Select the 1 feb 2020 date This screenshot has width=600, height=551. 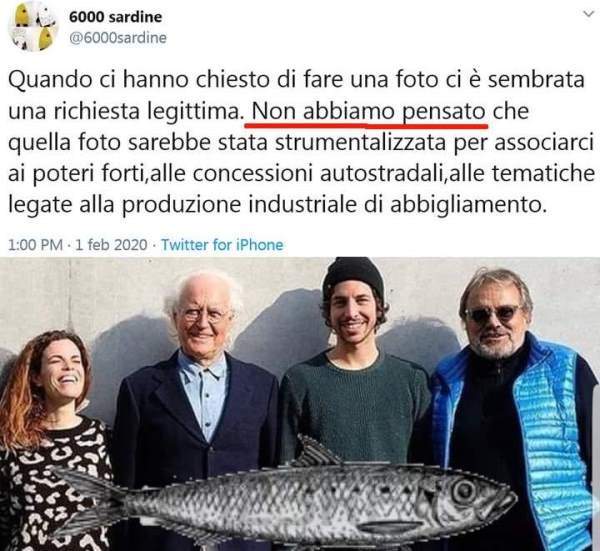click(111, 245)
